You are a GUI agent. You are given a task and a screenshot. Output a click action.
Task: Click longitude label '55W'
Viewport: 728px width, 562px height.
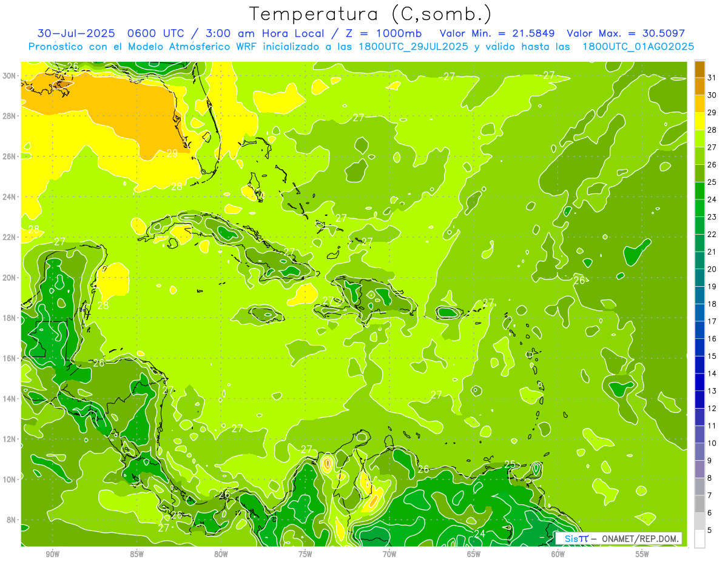coord(642,554)
